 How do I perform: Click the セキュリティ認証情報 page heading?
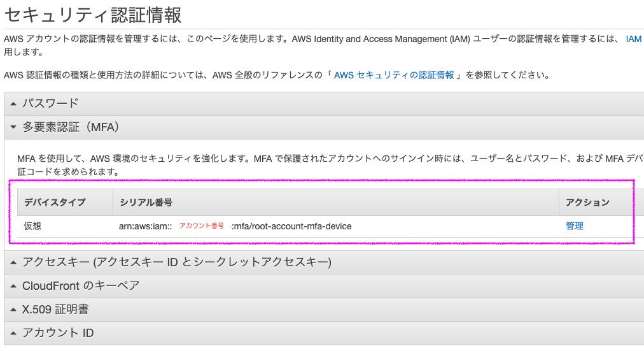tap(93, 15)
